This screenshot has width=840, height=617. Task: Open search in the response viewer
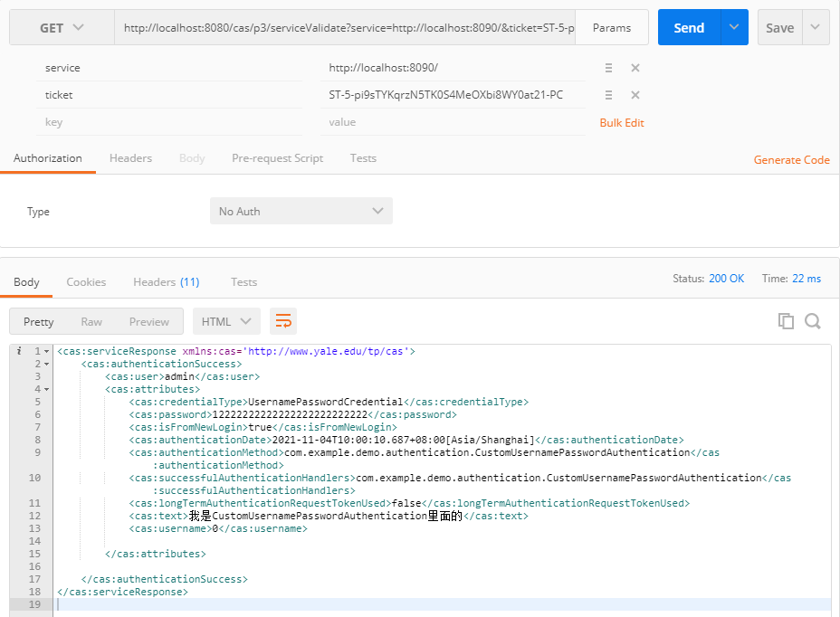[812, 320]
